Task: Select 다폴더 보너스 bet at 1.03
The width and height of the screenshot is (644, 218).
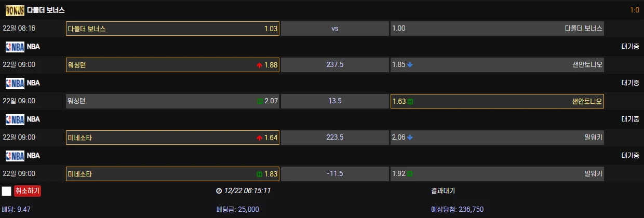Action: (172, 29)
